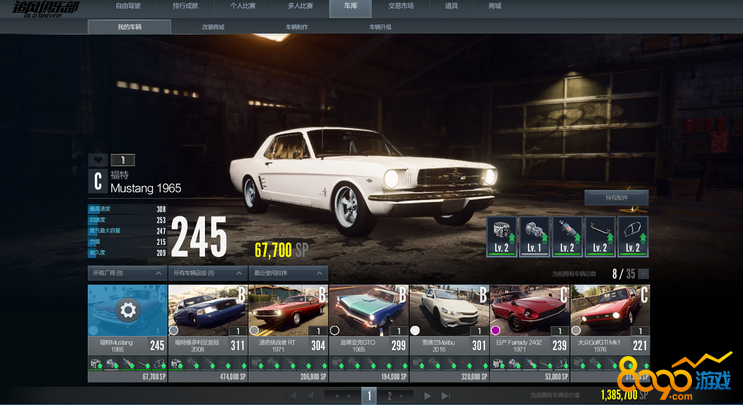This screenshot has height=405, width=743.
Task: Select the Pontiac GTO 1965 car thumbnail
Action: point(367,310)
